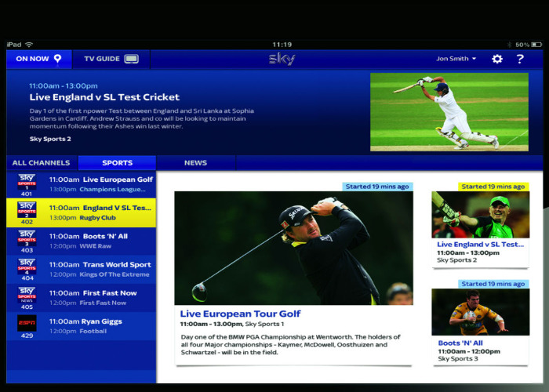The width and height of the screenshot is (549, 392).
Task: Tap the Live England v SL Test Cricket headline
Action: click(104, 97)
